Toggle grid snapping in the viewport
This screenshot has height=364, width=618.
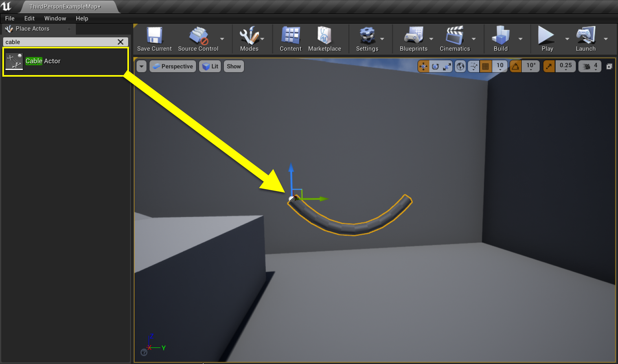[x=486, y=66]
